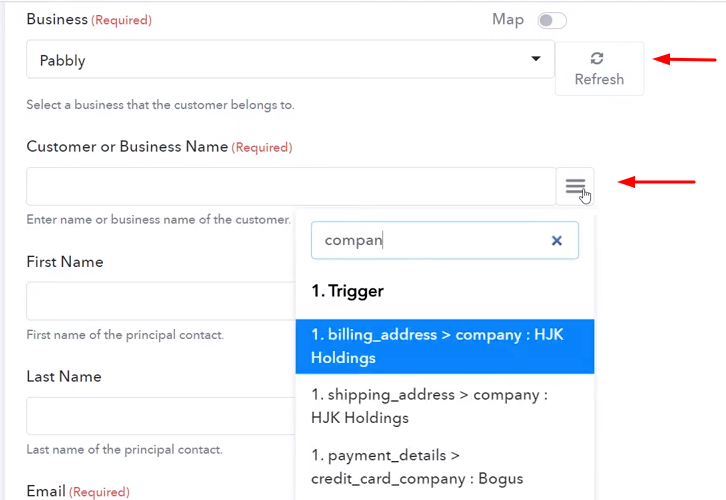Toggle the Map switch for Business
This screenshot has width=726, height=500.
551,20
